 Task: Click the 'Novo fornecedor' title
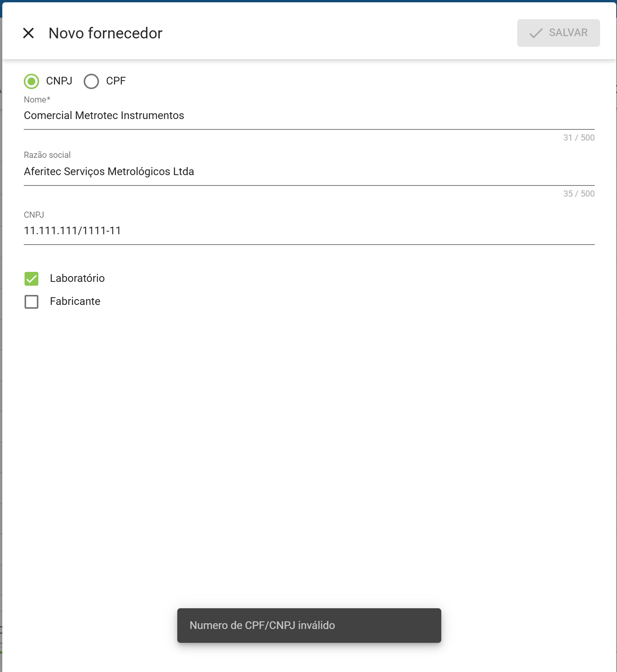[106, 33]
